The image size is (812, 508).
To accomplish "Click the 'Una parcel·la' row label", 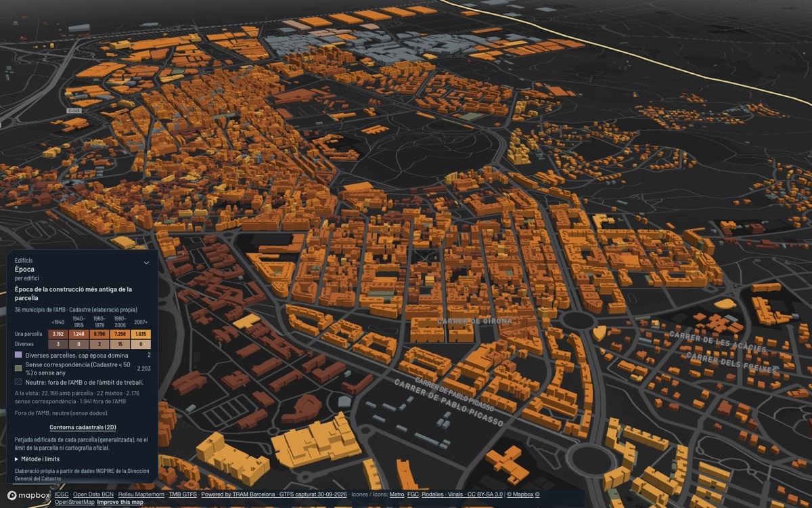I will click(x=28, y=334).
